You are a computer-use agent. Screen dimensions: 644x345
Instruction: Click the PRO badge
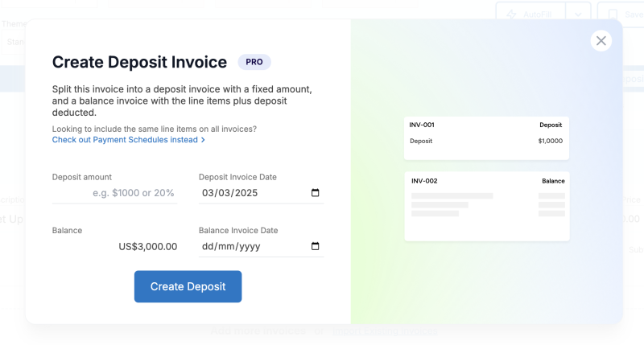point(254,62)
